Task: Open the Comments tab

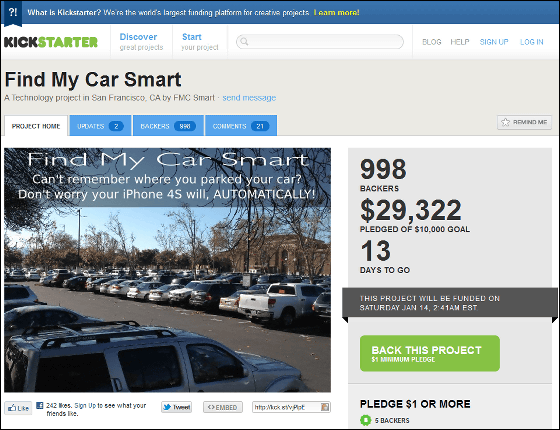Action: click(241, 126)
